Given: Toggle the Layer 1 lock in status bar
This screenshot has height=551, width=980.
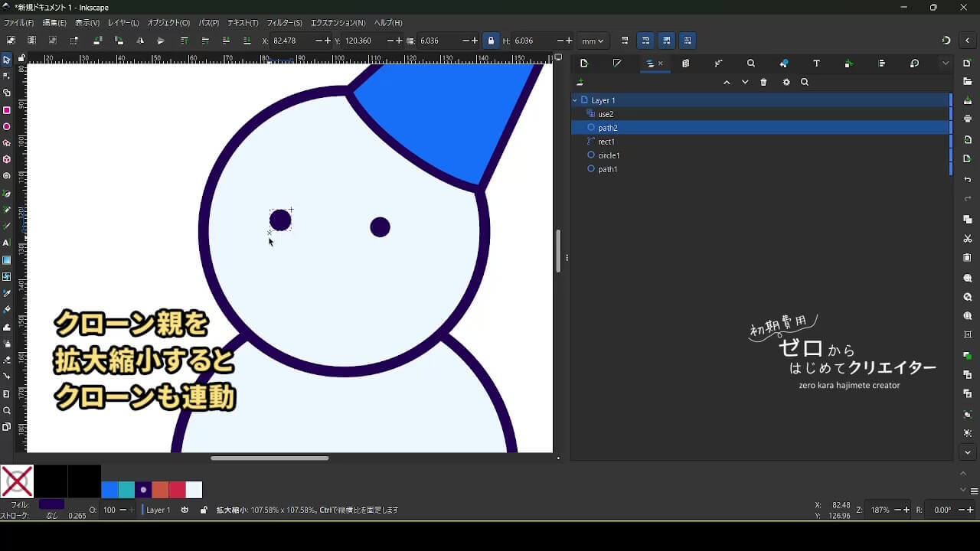Looking at the screenshot, I should [203, 510].
